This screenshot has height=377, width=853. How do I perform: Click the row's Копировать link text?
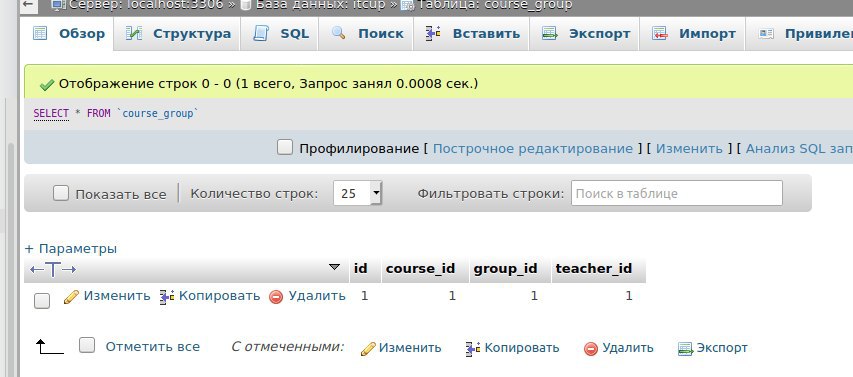click(x=219, y=295)
